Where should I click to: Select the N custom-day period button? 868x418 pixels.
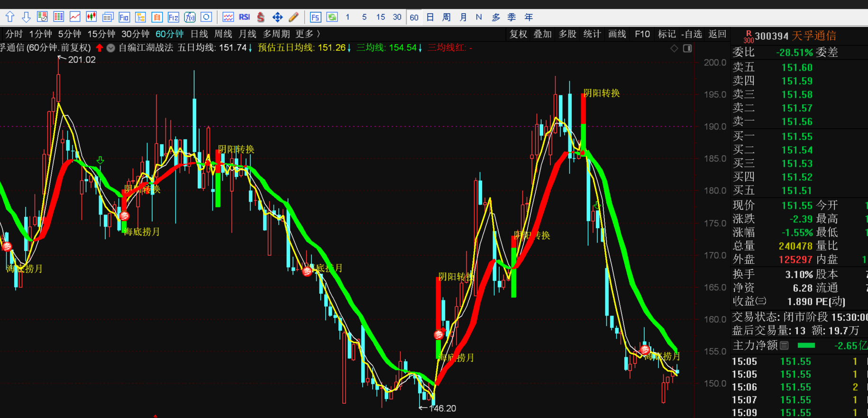pos(479,17)
